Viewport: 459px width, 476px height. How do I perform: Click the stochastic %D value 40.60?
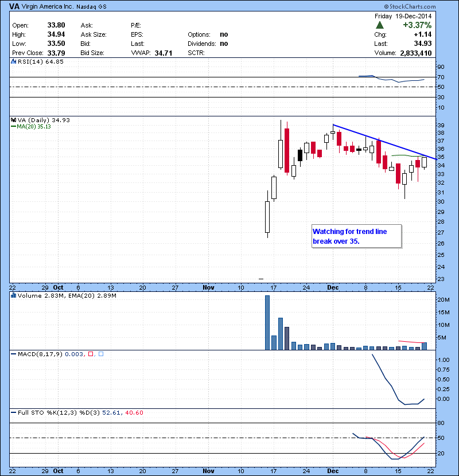point(134,412)
